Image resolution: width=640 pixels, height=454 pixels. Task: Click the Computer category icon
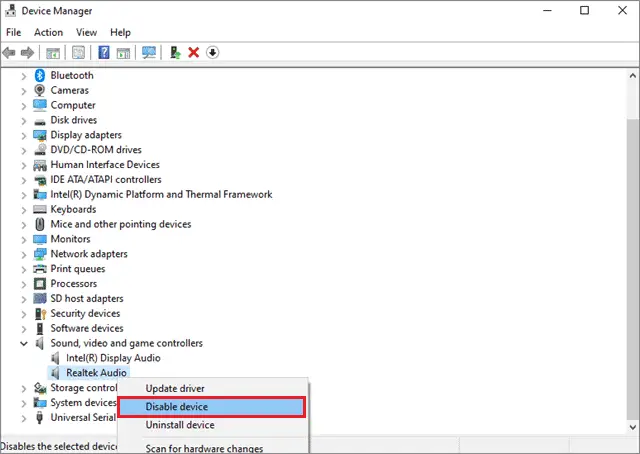pyautogui.click(x=40, y=105)
